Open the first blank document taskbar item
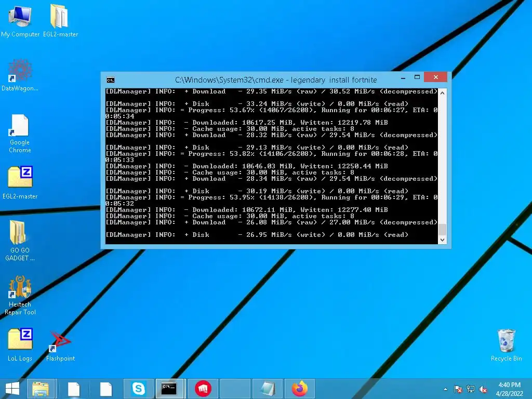Viewport: 532px width, 399px height. (74, 389)
